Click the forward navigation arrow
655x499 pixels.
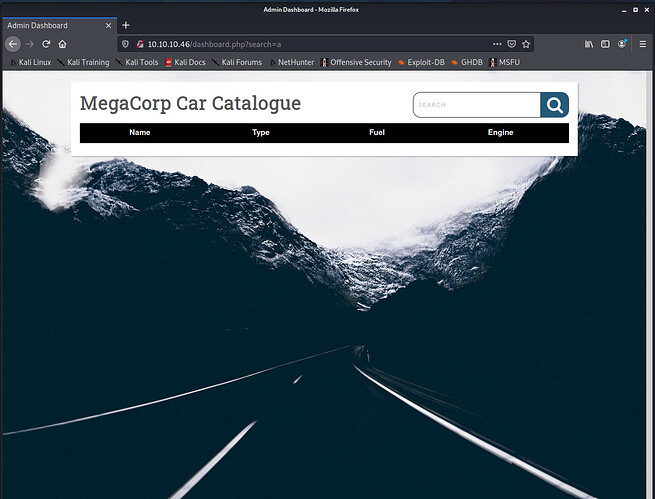(x=29, y=44)
